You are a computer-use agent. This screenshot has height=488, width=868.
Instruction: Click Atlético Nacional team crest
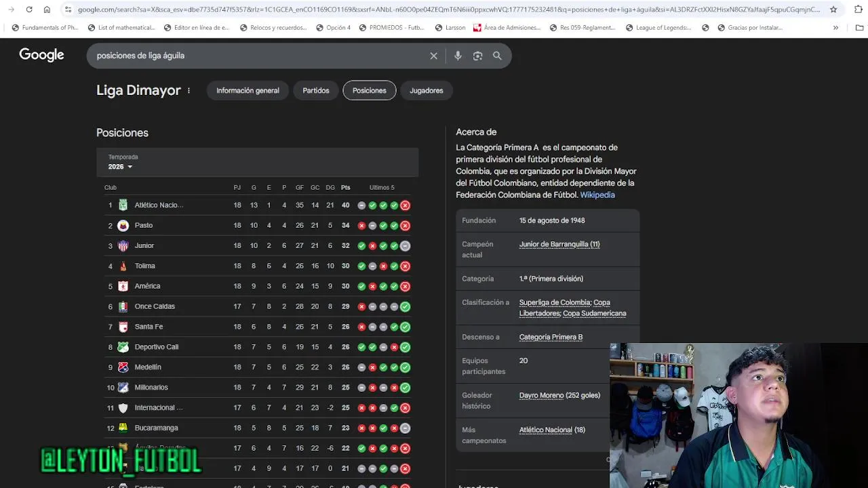123,205
